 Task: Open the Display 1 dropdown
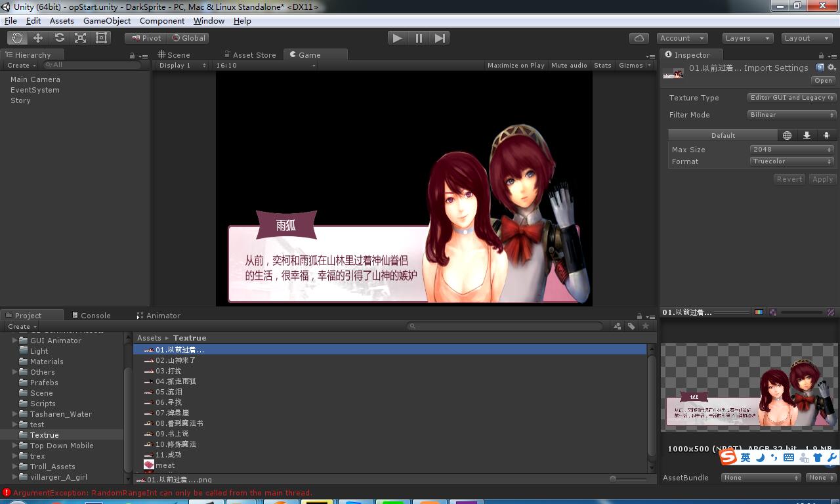(182, 65)
